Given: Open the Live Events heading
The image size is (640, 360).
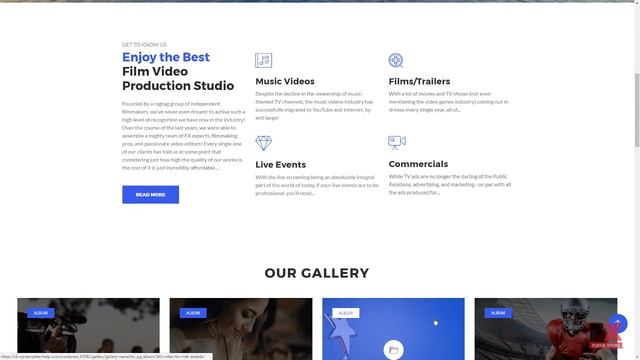Looking at the screenshot, I should pyautogui.click(x=280, y=164).
